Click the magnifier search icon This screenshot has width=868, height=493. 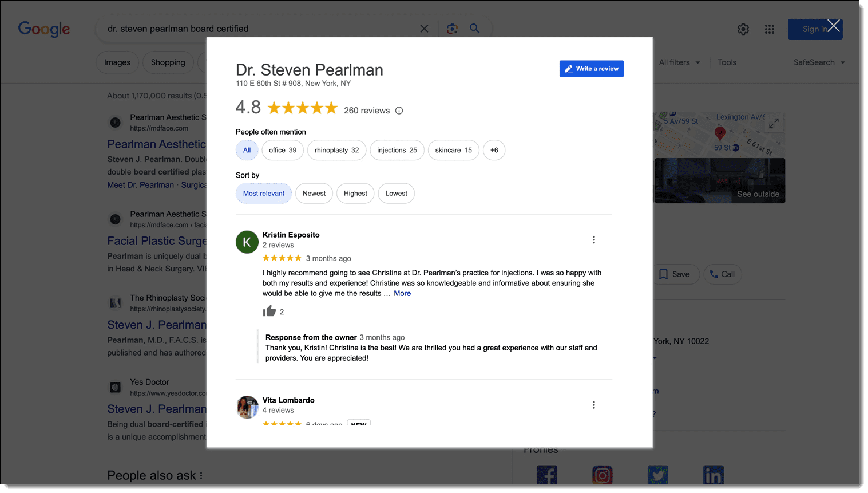tap(474, 29)
